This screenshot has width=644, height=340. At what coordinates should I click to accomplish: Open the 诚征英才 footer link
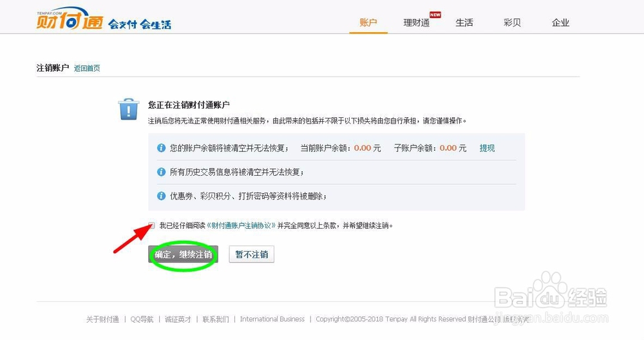tap(178, 319)
